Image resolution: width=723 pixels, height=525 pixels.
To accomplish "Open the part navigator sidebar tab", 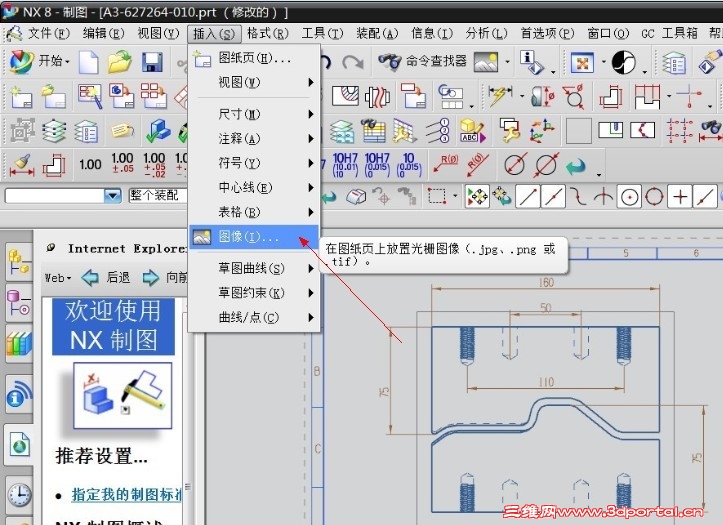I will (x=18, y=303).
